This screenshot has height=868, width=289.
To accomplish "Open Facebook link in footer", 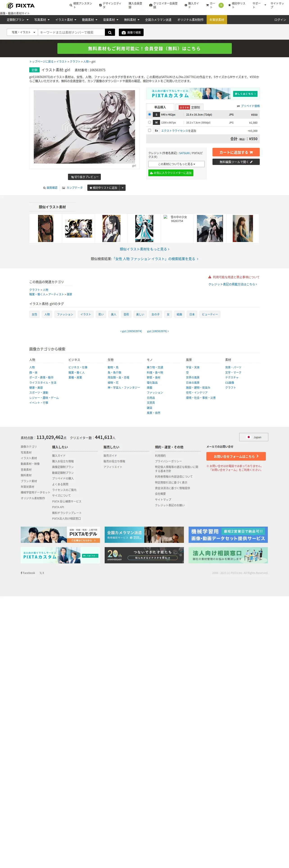I will pos(28,573).
